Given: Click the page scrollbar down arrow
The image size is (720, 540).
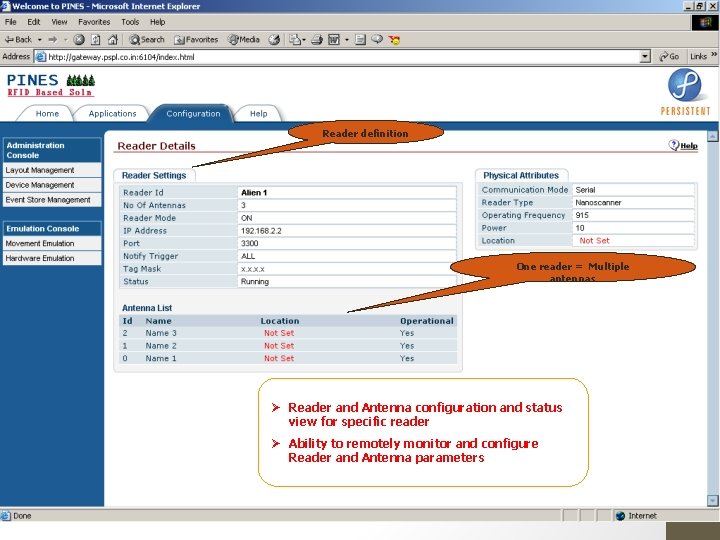Looking at the screenshot, I should pyautogui.click(x=712, y=500).
